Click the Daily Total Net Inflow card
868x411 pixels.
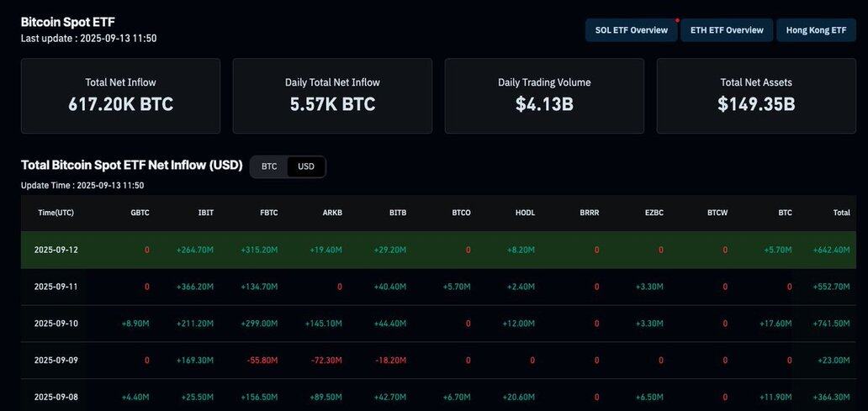pyautogui.click(x=332, y=96)
